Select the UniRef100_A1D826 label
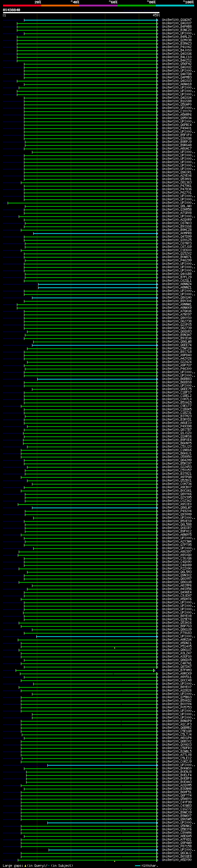Screen dimensions: 197x868 176,690
